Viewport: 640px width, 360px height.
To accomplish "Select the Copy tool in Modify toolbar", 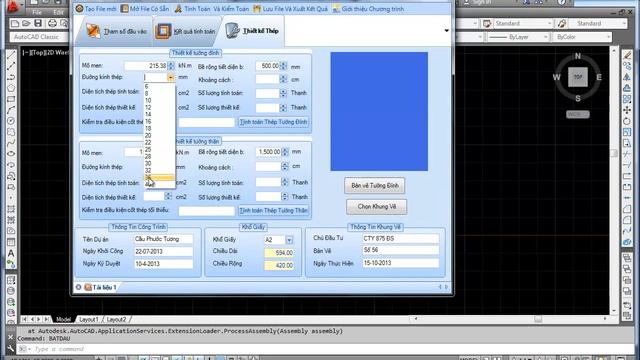I will pyautogui.click(x=627, y=66).
